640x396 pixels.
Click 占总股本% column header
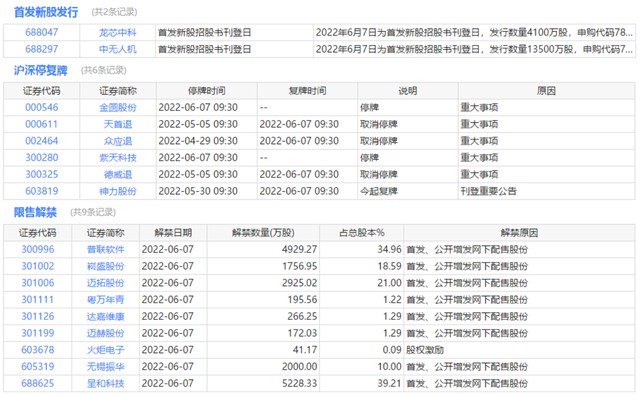pos(362,233)
